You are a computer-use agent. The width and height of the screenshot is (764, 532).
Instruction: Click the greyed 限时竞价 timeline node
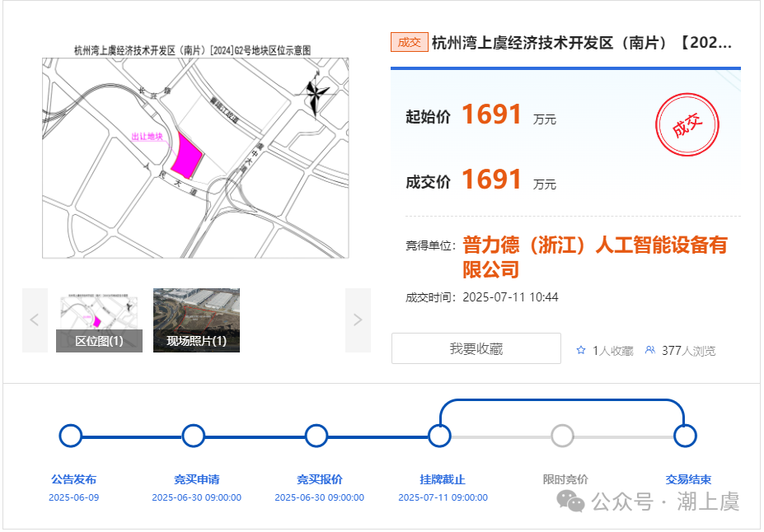click(562, 436)
